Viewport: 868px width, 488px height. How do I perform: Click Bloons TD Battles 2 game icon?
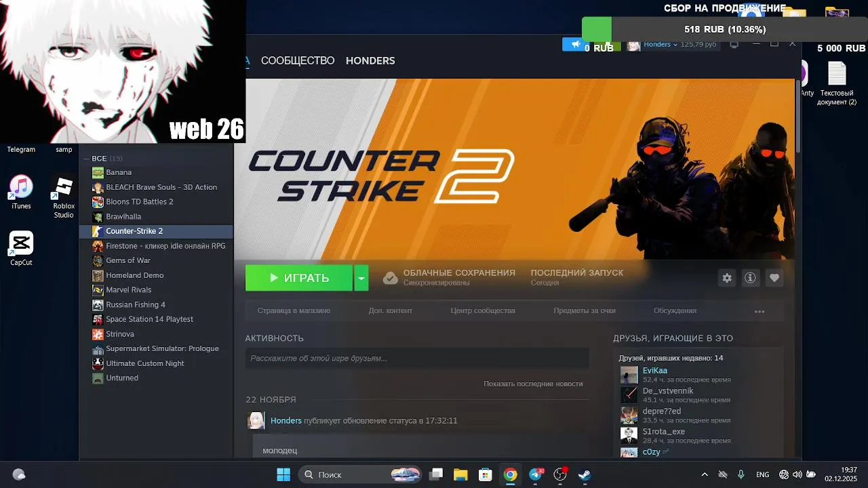(x=98, y=202)
